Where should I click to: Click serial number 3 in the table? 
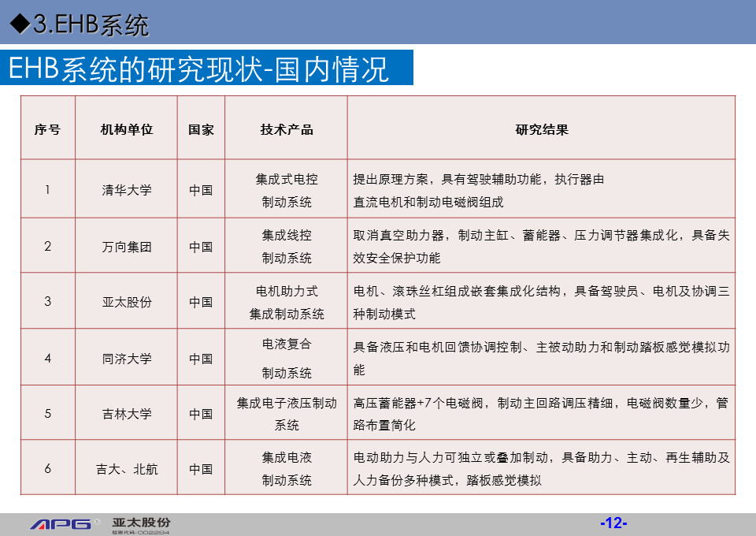pos(47,301)
